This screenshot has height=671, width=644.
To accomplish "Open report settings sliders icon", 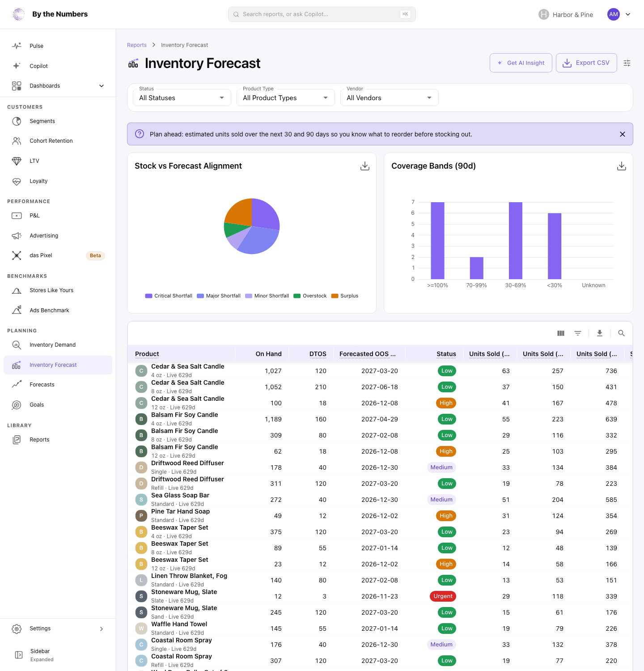I will coord(627,63).
